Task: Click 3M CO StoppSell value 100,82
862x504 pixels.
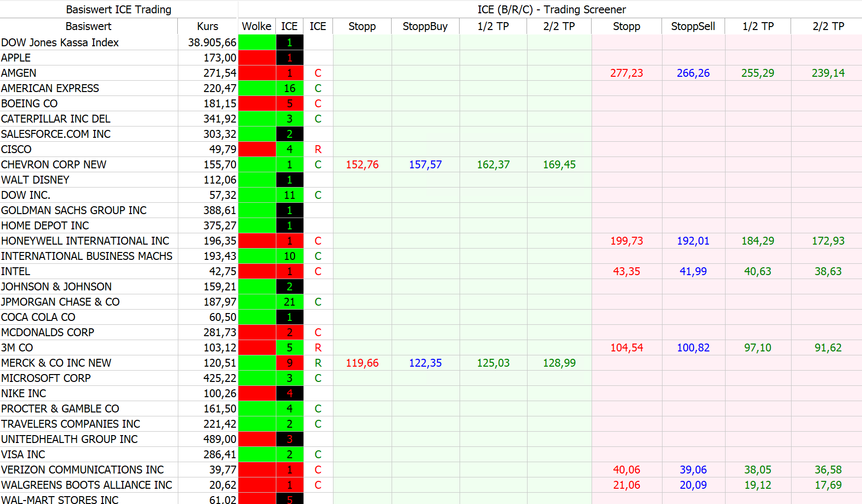Action: (693, 347)
